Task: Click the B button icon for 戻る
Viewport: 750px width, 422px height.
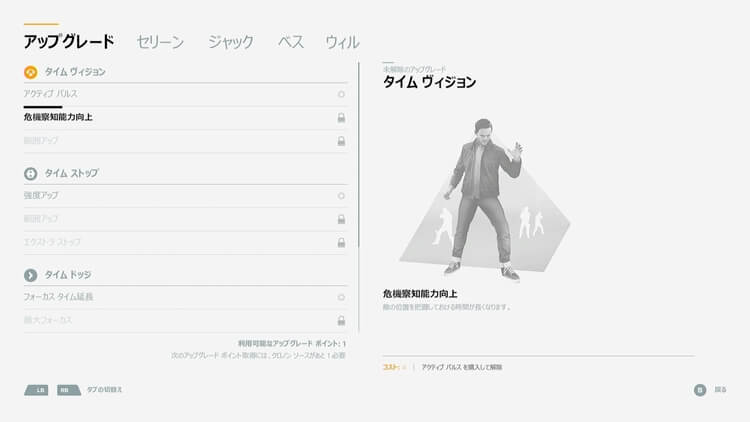Action: pos(700,390)
